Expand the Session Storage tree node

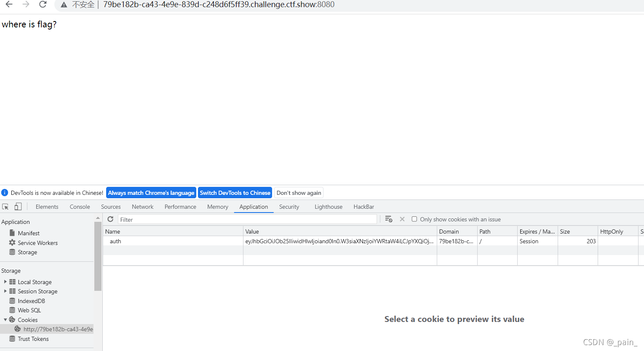click(x=5, y=291)
